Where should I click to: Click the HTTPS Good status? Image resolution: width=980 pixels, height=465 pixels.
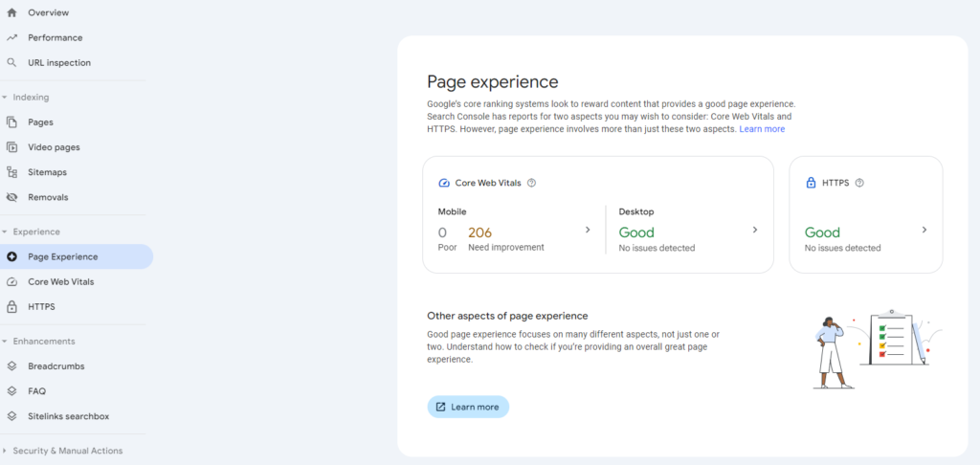pyautogui.click(x=822, y=232)
